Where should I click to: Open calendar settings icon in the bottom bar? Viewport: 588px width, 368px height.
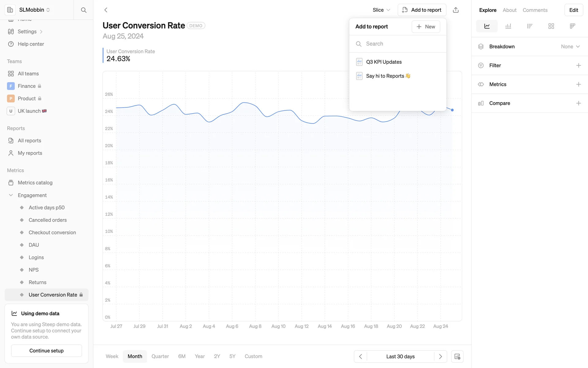(x=457, y=356)
